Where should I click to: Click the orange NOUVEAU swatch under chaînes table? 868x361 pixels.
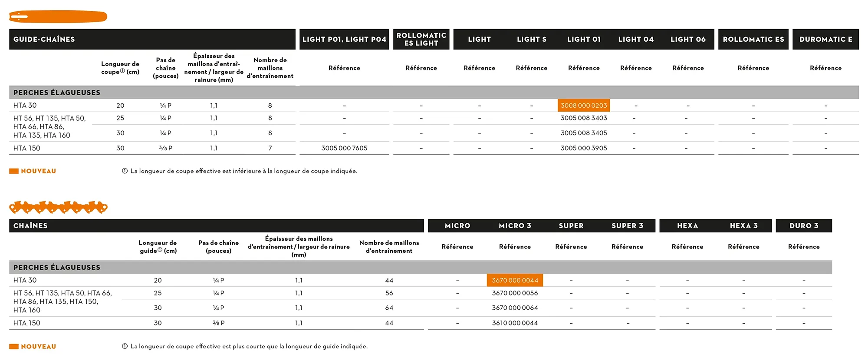(x=14, y=347)
